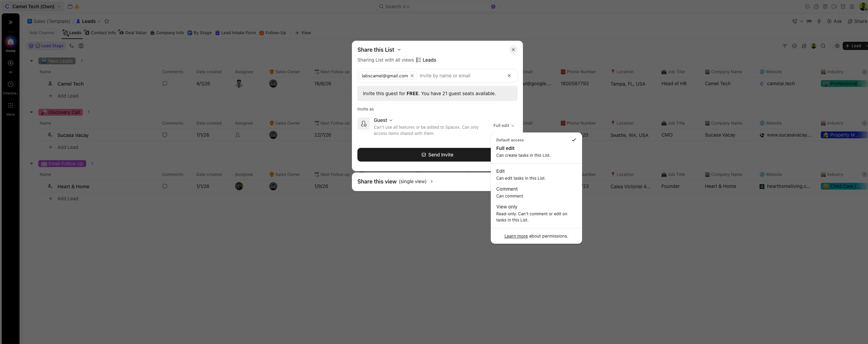868x344 pixels.
Task: Open comments for Camel Tech lead
Action: coord(165,84)
